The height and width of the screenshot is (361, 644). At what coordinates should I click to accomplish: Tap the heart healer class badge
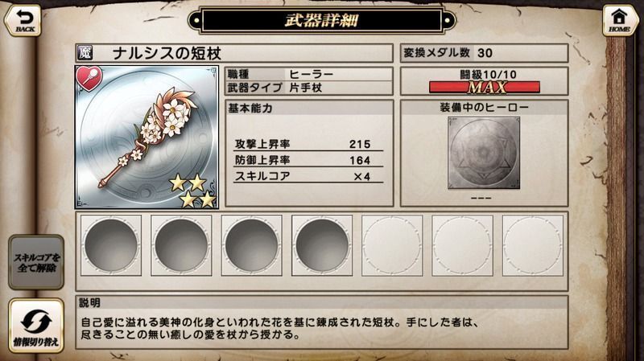click(89, 79)
